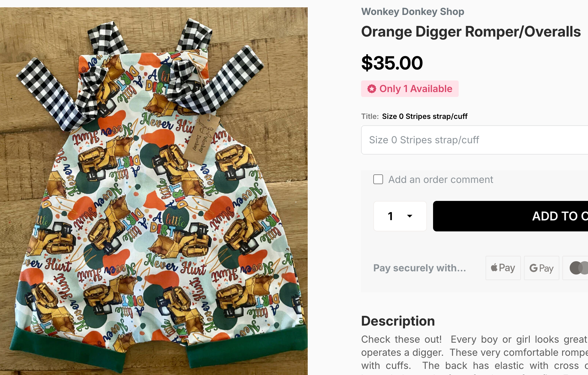The image size is (588, 375).
Task: Visit the Wonkey Donkey Shop link
Action: (x=413, y=12)
